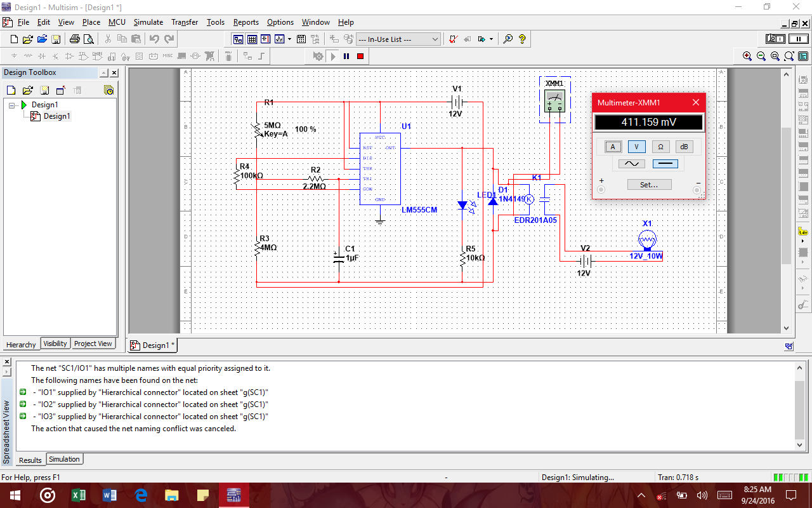812x508 pixels.
Task: Expand the IO3 net name entry
Action: (x=23, y=417)
